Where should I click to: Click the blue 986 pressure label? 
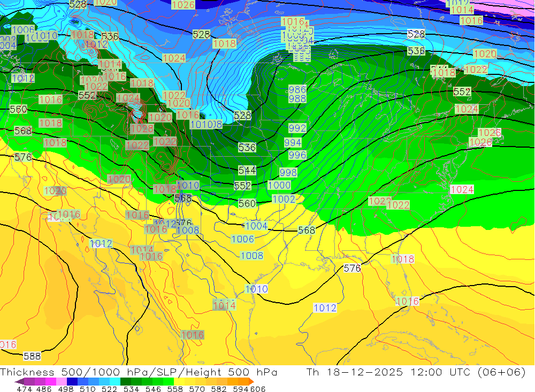[x=297, y=89]
